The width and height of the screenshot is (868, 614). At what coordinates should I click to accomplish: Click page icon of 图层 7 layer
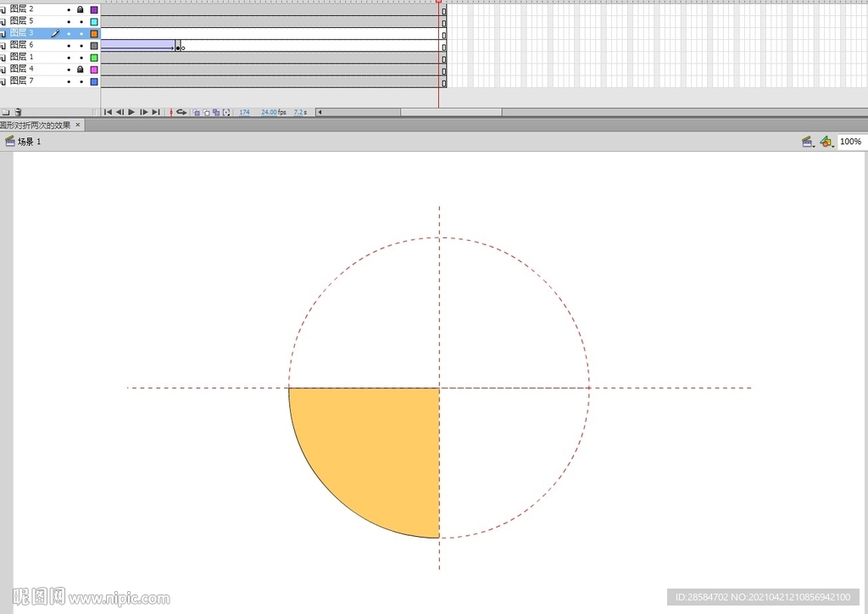pos(3,81)
